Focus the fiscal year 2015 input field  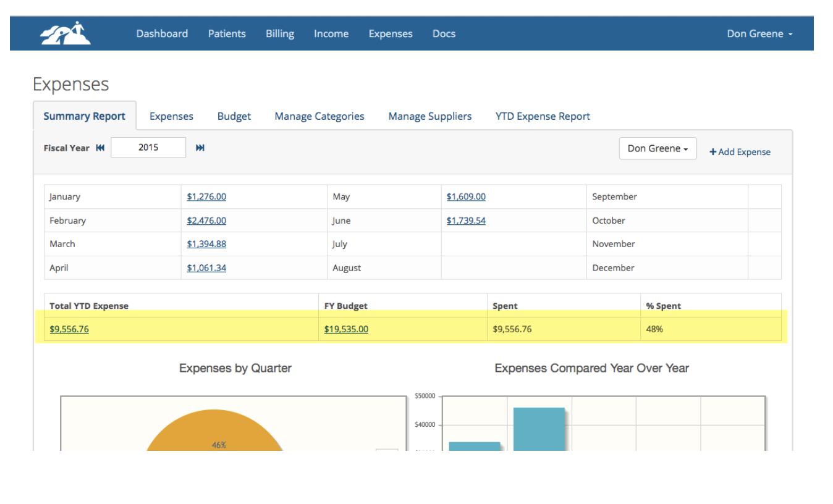tap(148, 148)
